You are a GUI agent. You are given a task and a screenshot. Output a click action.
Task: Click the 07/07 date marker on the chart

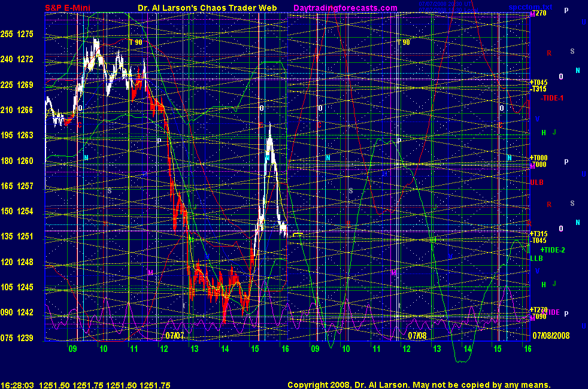175,335
